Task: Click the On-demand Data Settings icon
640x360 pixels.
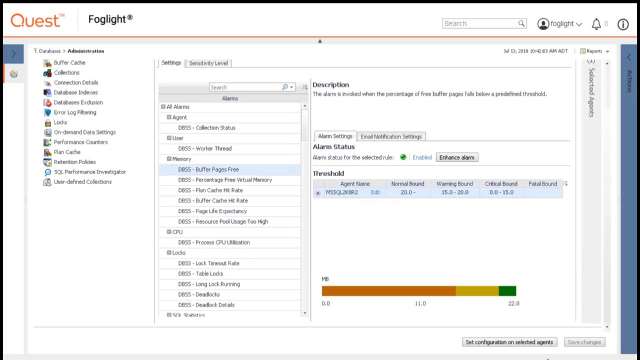Action: 47,132
